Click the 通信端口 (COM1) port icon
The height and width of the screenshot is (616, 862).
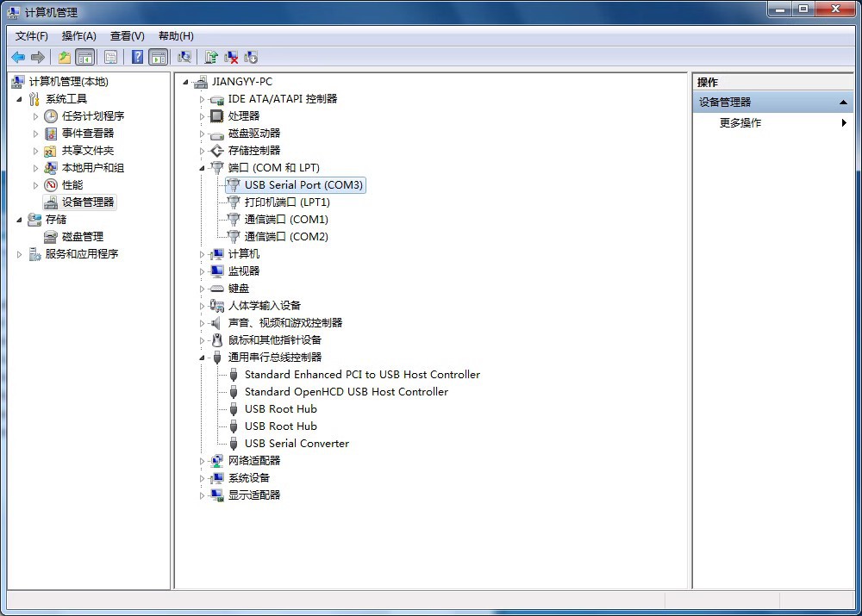(234, 219)
